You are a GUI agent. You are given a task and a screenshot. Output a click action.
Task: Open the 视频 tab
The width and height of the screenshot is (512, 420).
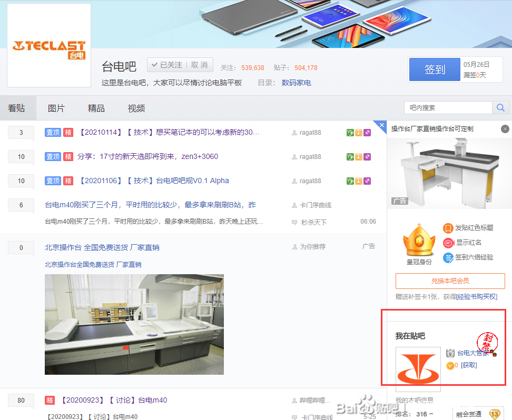tap(136, 108)
